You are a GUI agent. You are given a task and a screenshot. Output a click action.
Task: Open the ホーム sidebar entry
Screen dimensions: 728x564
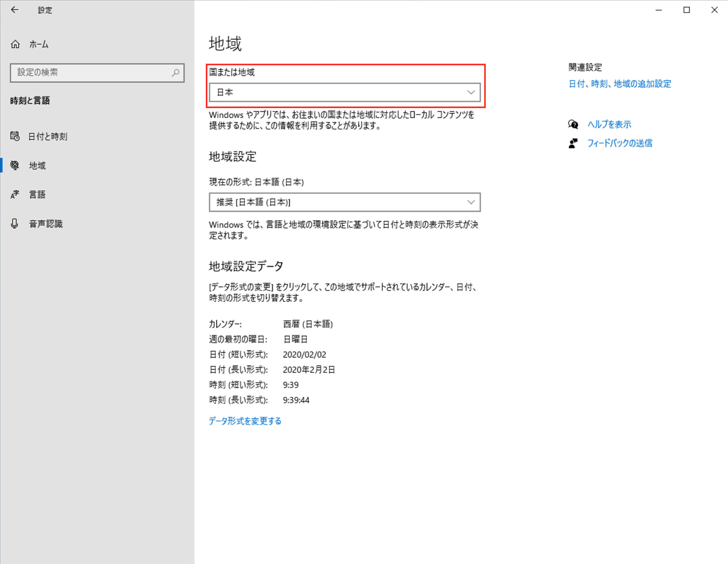click(39, 44)
